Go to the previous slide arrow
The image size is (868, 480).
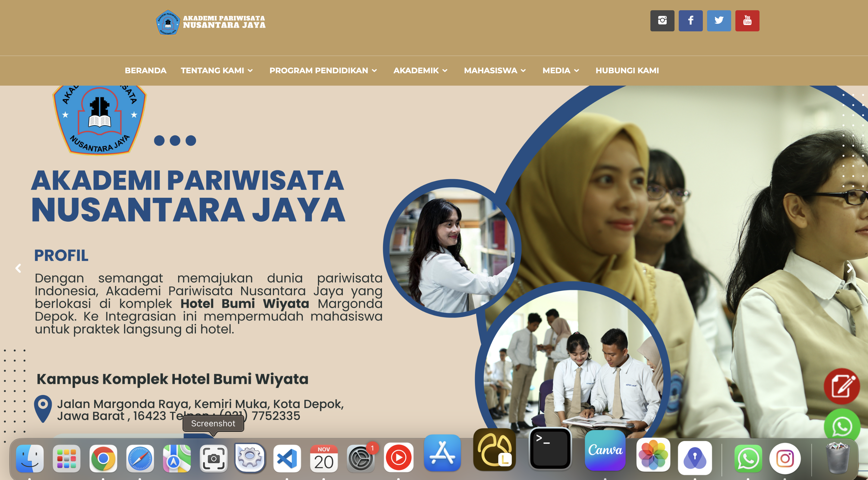point(18,268)
